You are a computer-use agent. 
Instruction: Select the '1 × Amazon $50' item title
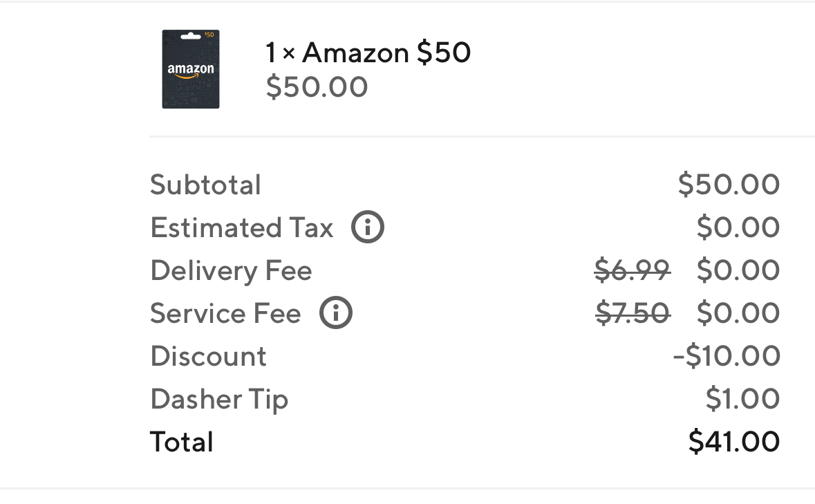point(368,53)
